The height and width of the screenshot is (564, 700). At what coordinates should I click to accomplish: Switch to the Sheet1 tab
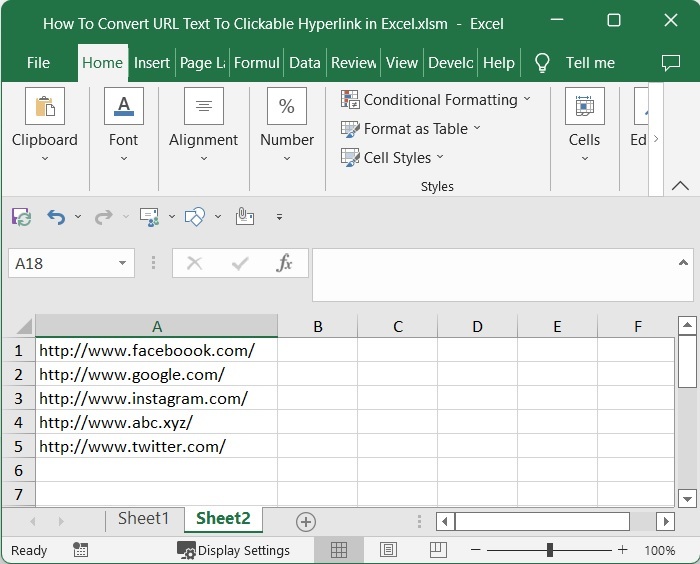pyautogui.click(x=144, y=518)
